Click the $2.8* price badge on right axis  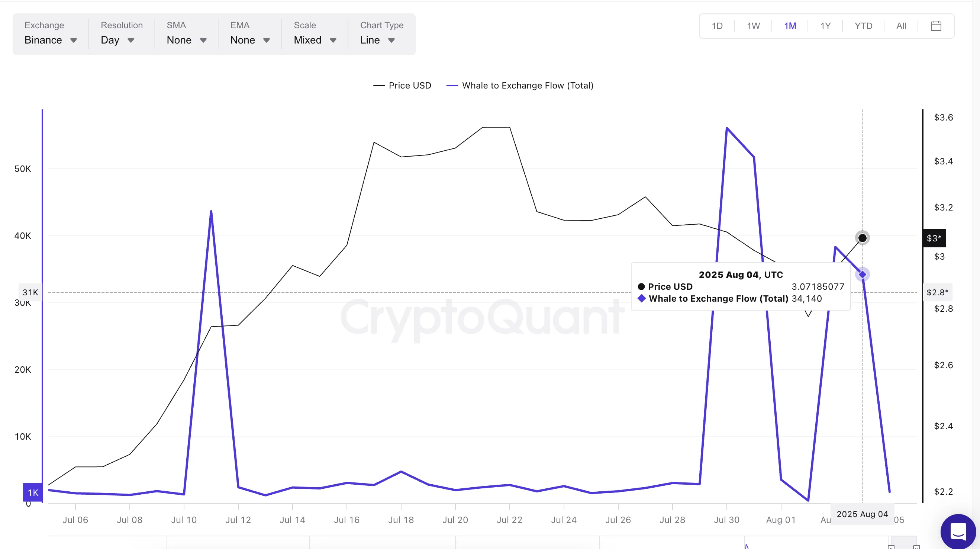click(937, 292)
